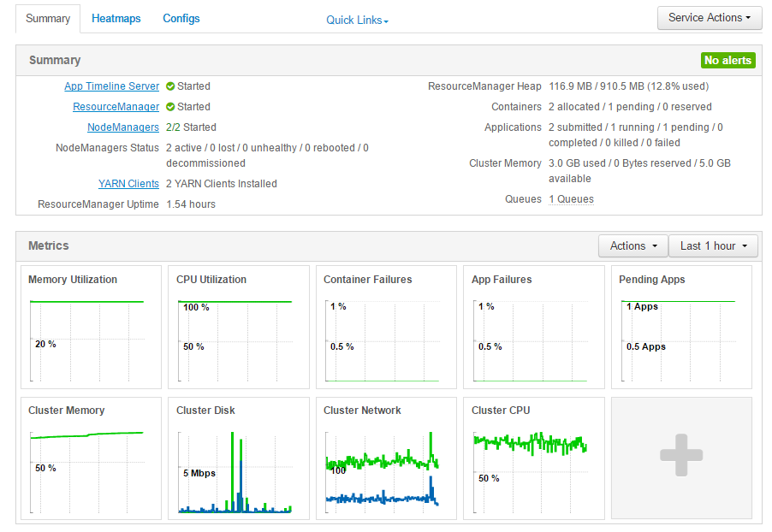Open the Service Actions menu

tap(709, 17)
